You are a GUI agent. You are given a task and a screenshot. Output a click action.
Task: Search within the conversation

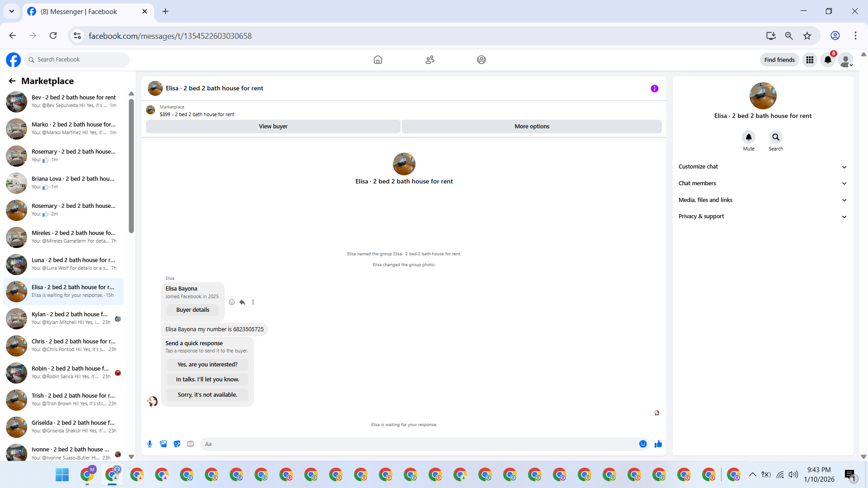click(776, 137)
